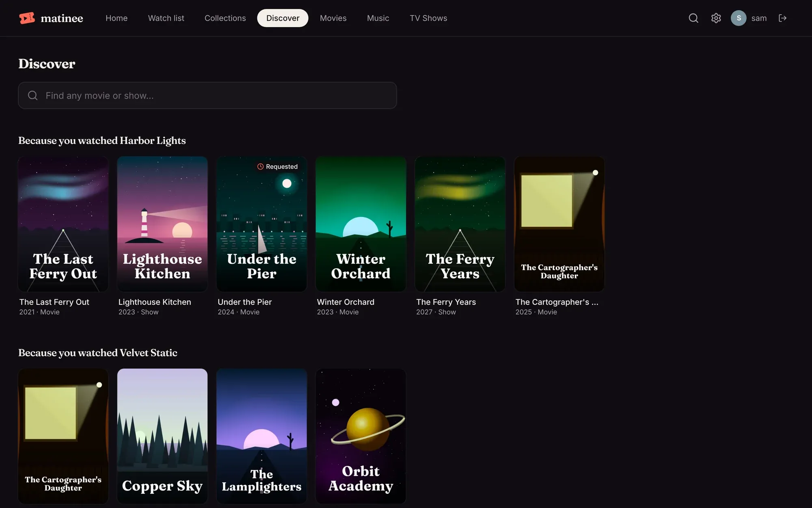Click the 2023 · Show label

[x=138, y=312]
